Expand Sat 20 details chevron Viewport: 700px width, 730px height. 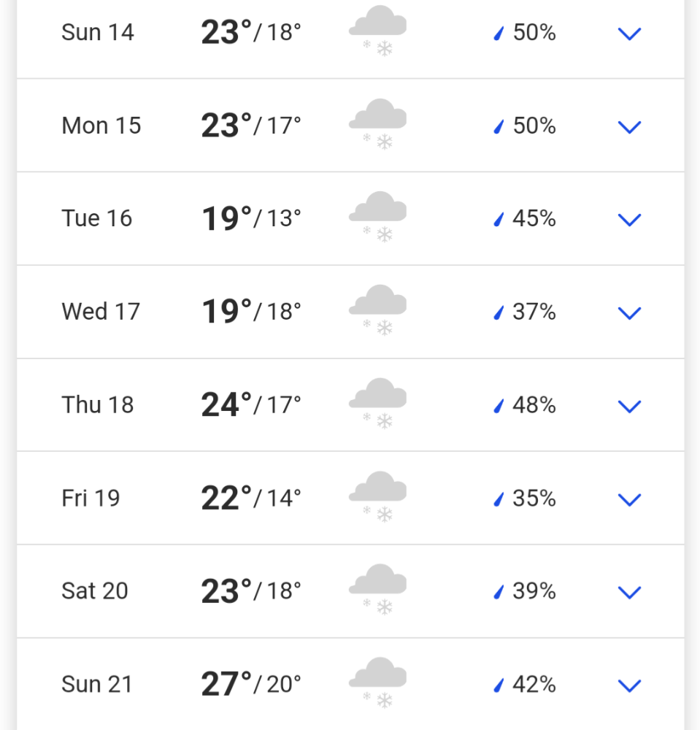[629, 592]
